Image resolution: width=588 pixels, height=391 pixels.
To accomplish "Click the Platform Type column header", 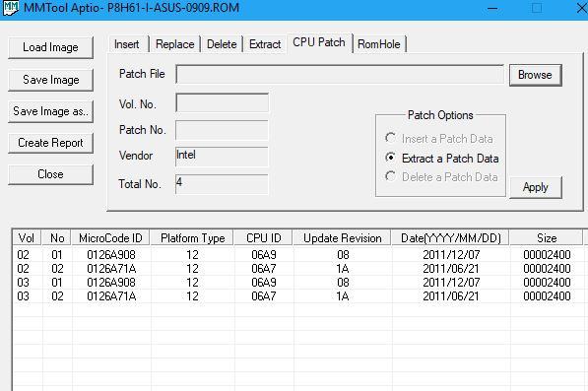I will (x=192, y=238).
